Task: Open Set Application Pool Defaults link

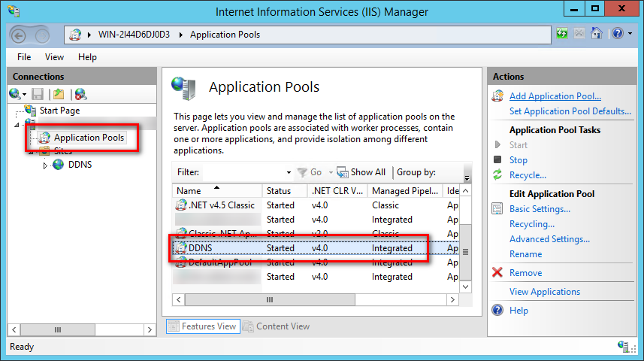Action: pyautogui.click(x=570, y=111)
